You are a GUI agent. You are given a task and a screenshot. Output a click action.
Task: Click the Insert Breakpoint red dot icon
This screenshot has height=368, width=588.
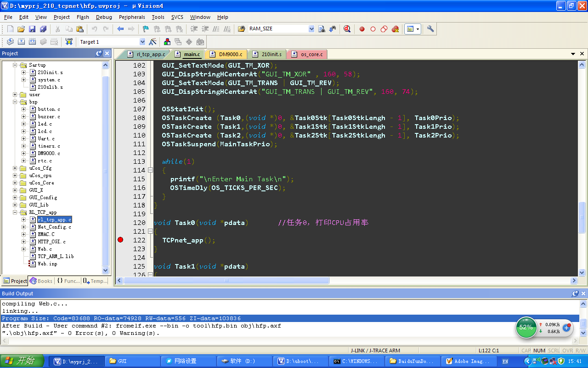point(362,29)
